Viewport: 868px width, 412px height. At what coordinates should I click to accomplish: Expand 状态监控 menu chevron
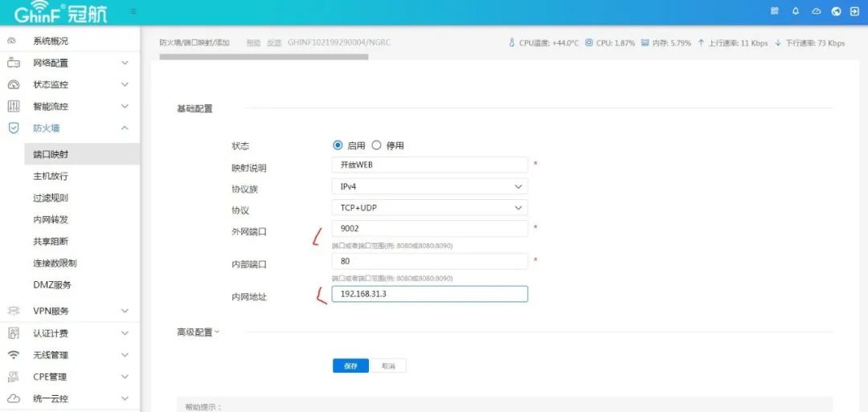[x=125, y=84]
